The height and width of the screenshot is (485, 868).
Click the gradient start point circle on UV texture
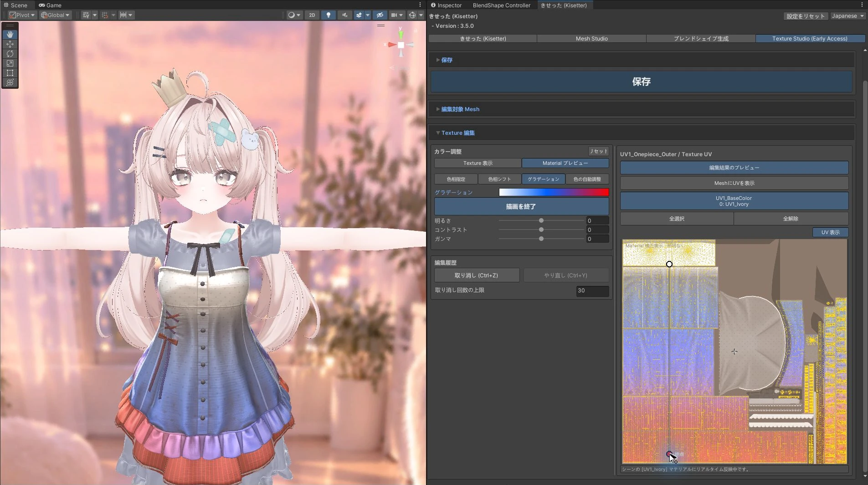coord(669,264)
